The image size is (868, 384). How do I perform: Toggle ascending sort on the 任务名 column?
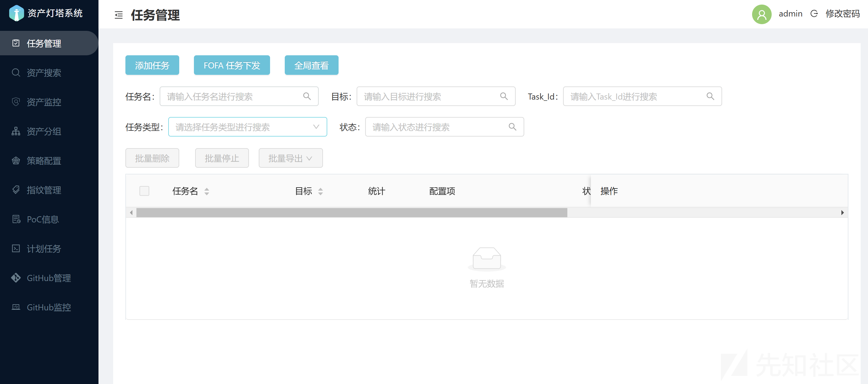click(x=207, y=188)
